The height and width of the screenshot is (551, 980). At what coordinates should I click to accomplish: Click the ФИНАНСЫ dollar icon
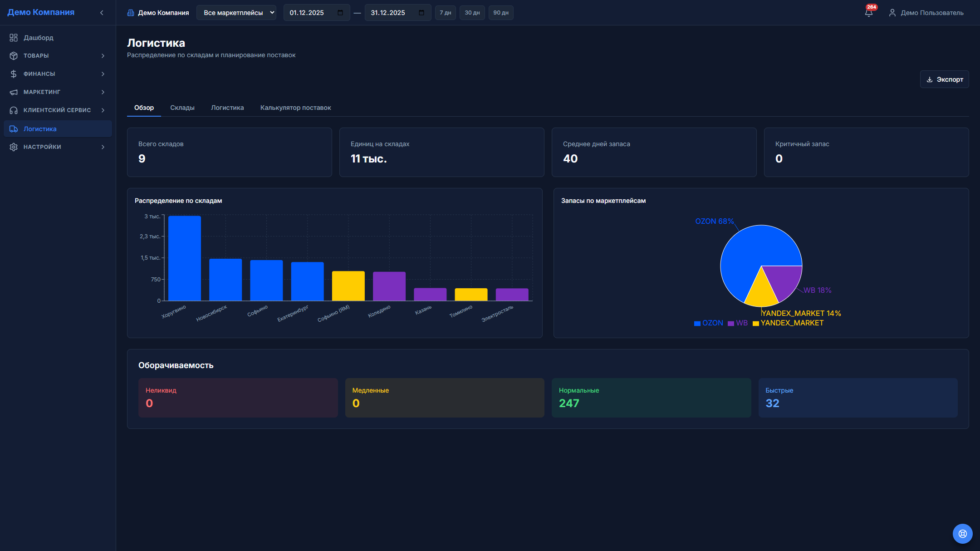tap(14, 74)
